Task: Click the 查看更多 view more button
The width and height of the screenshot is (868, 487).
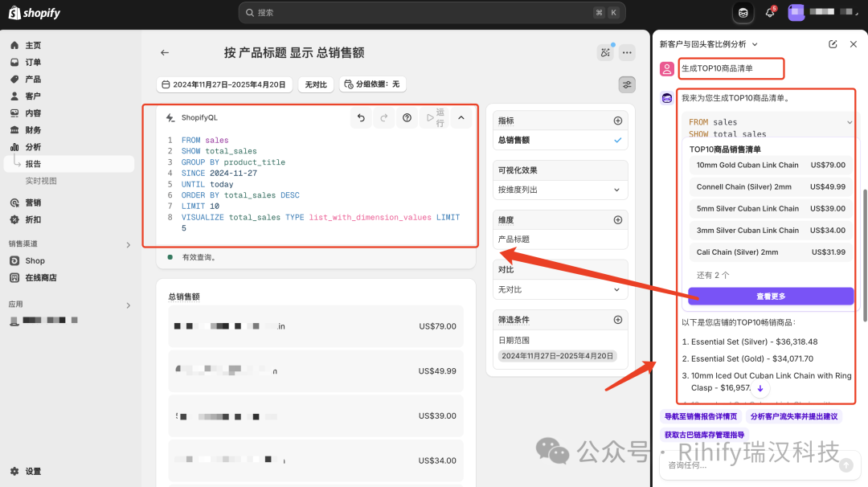Action: point(771,296)
